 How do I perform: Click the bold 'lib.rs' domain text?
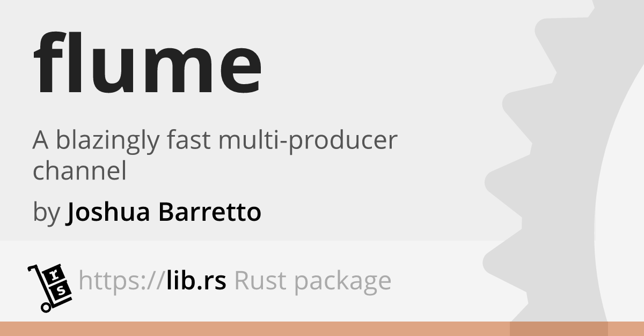(x=196, y=280)
